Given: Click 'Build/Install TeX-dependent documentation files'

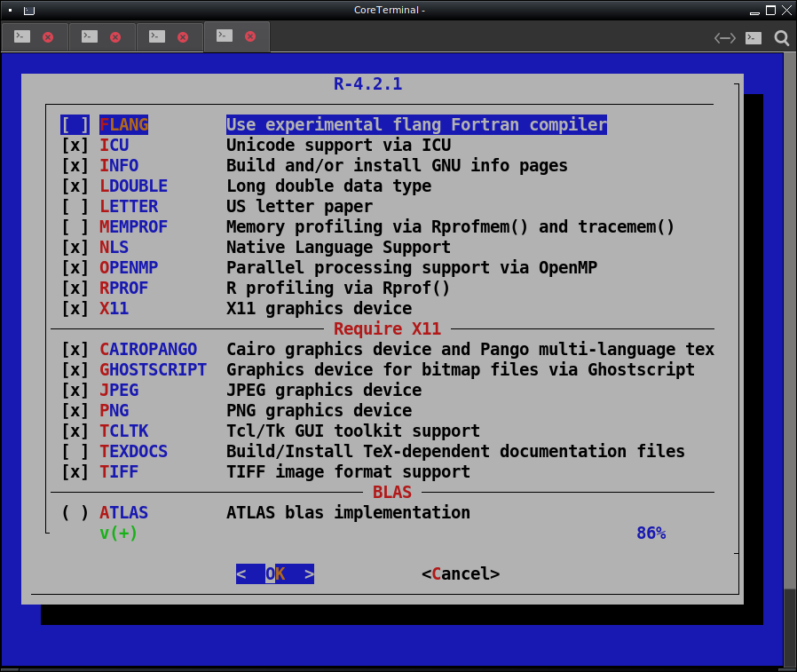Looking at the screenshot, I should (455, 451).
